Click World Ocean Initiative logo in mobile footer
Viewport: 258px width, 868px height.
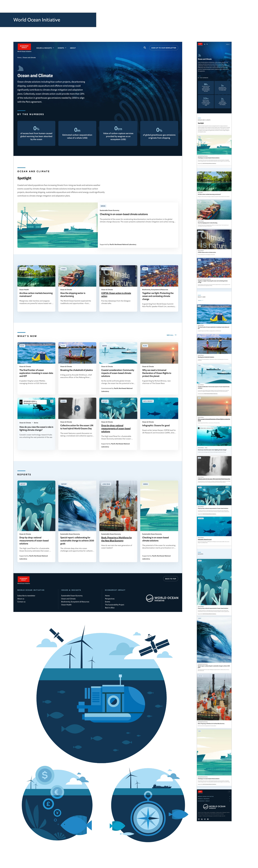point(214,807)
